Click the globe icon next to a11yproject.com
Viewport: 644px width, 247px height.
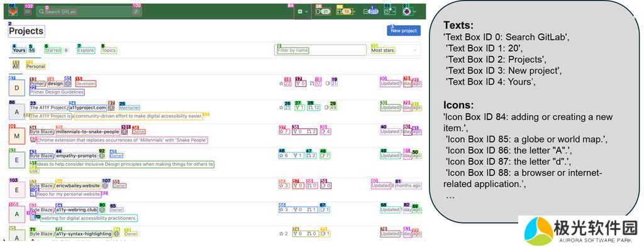click(111, 107)
